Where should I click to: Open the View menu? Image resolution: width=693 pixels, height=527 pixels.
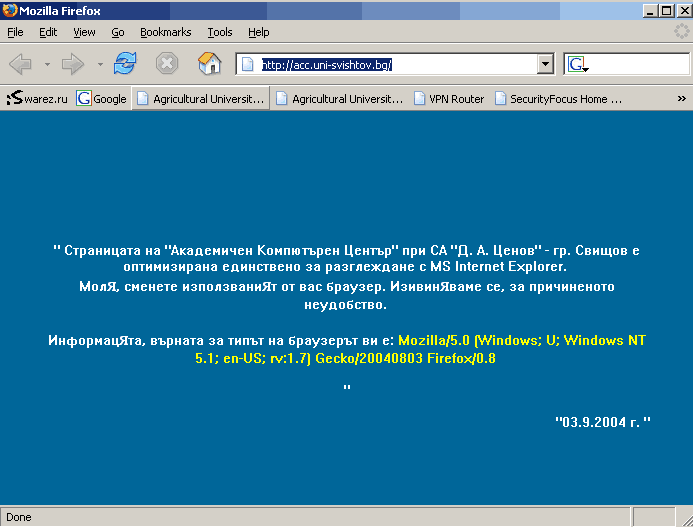coord(84,32)
